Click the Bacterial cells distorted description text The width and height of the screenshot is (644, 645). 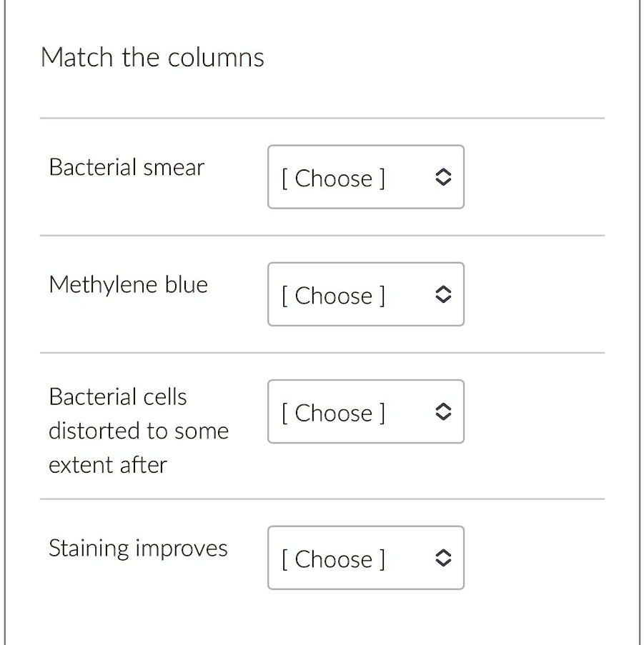pyautogui.click(x=138, y=430)
